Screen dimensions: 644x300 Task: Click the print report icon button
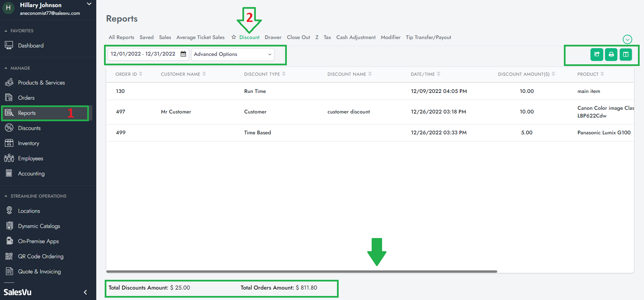click(x=611, y=55)
